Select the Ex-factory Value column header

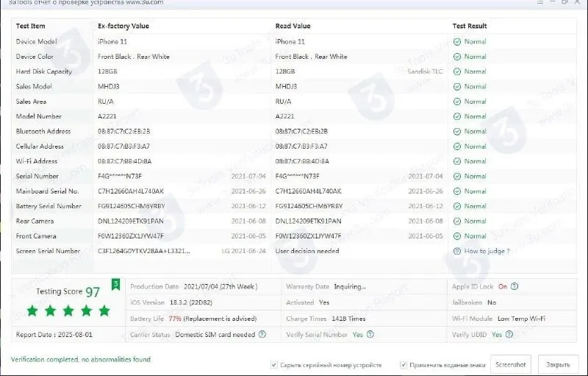[x=123, y=26]
